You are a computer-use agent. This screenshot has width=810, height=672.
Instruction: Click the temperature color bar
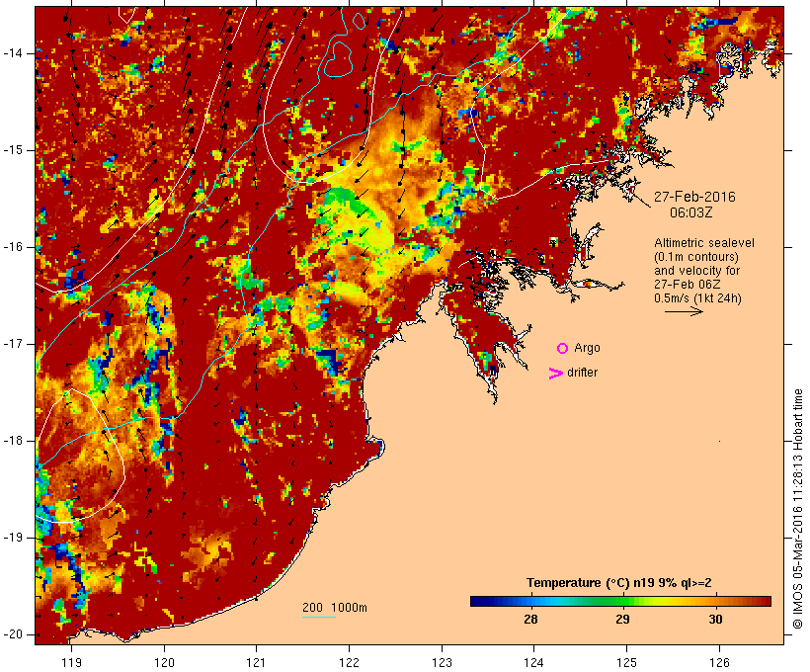620,601
